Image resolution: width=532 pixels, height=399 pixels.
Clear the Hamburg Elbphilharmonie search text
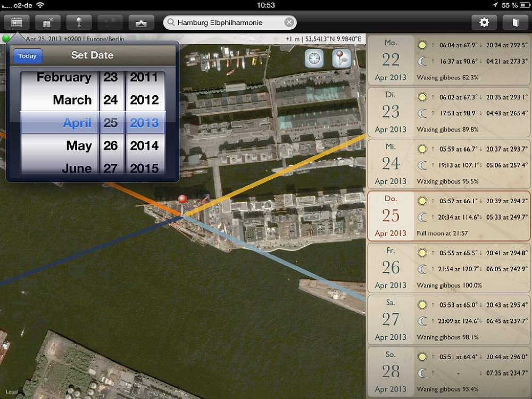289,22
